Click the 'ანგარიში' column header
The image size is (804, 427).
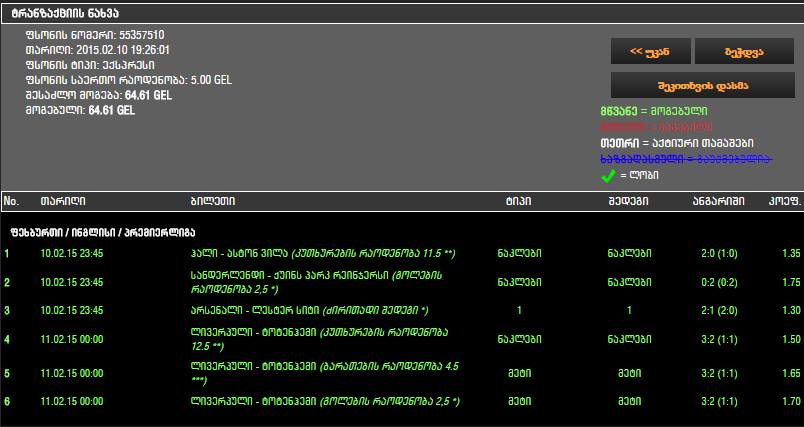(718, 201)
